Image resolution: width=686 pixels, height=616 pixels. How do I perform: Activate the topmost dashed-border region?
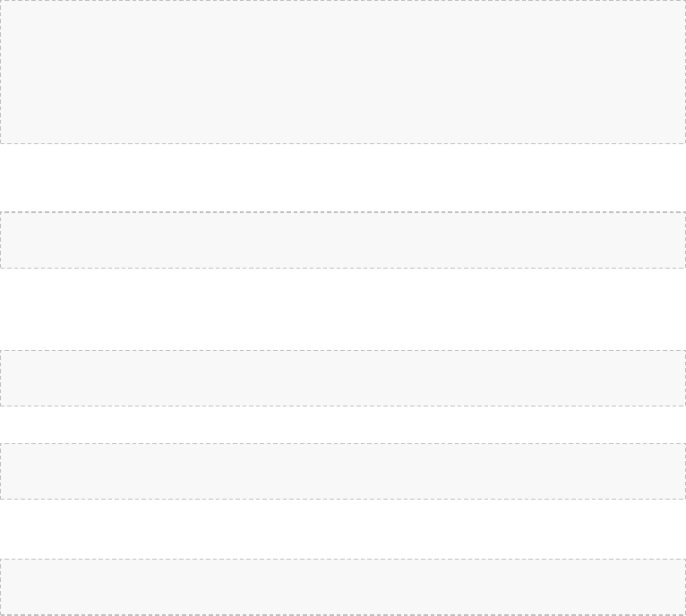[x=343, y=72]
